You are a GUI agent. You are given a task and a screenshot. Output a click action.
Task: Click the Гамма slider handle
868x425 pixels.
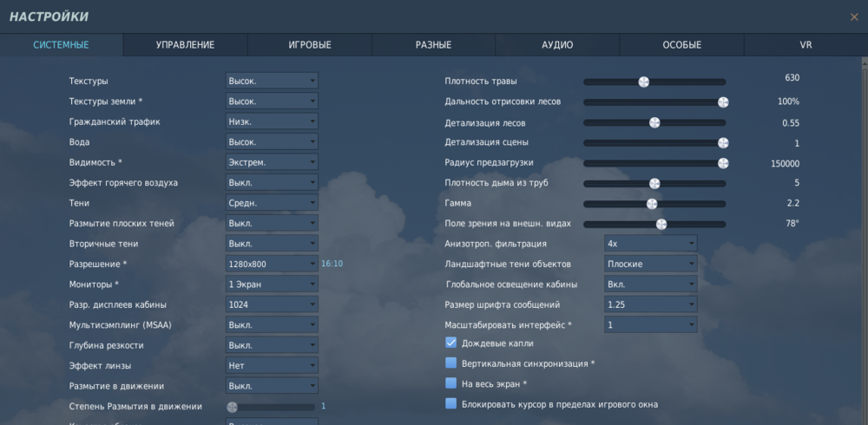652,204
